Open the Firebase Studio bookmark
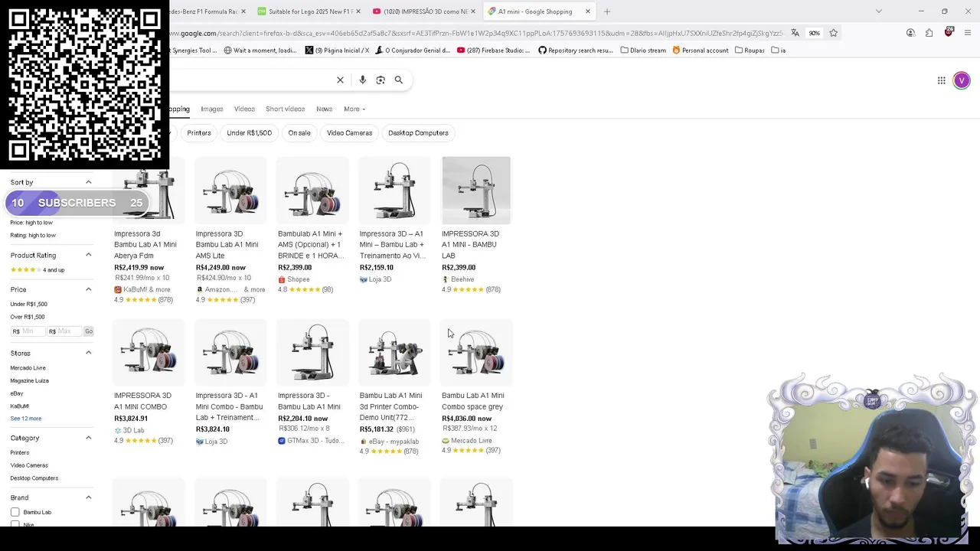 [493, 51]
